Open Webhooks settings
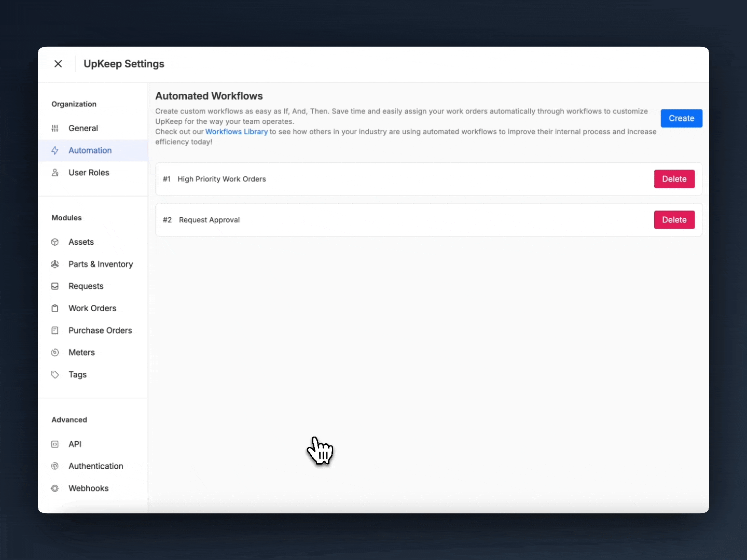The image size is (747, 560). [93, 488]
